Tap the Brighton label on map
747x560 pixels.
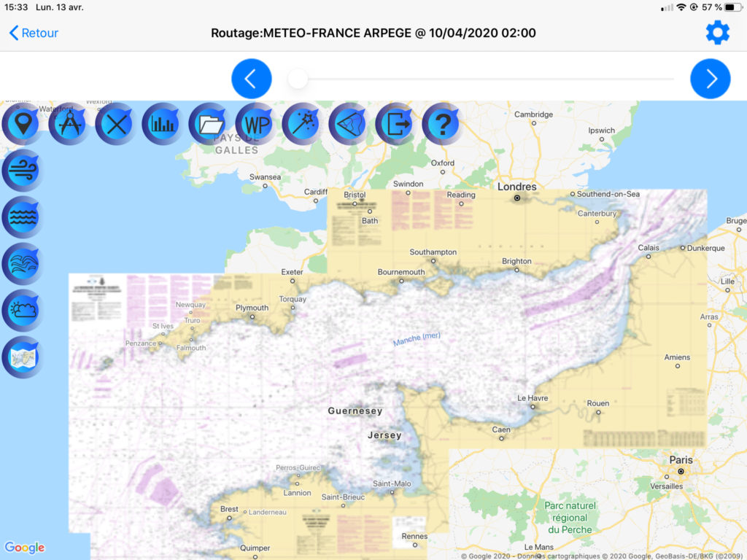pos(516,262)
